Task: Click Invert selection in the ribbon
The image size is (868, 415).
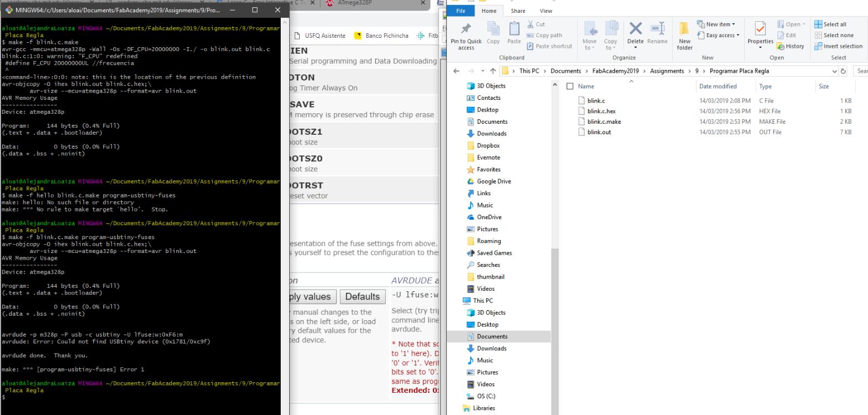Action: [838, 46]
